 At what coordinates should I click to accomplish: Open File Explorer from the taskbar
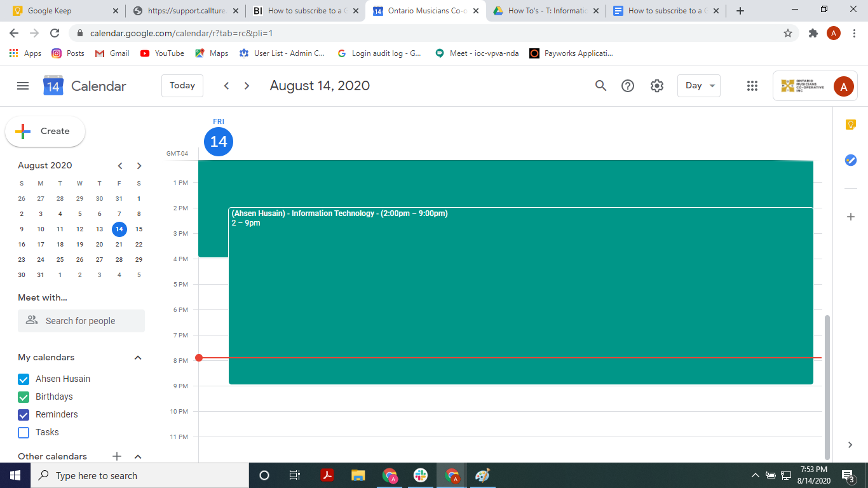[358, 475]
